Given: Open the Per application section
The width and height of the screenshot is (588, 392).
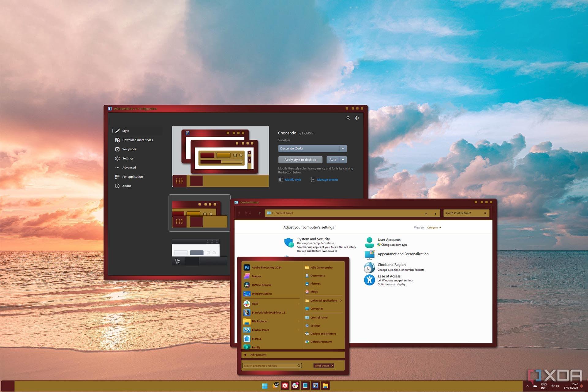Looking at the screenshot, I should [x=132, y=177].
